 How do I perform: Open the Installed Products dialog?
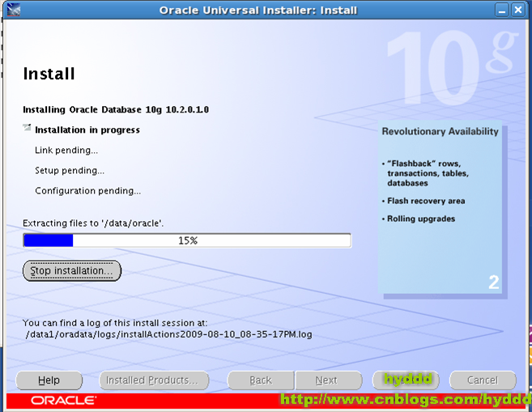(154, 380)
